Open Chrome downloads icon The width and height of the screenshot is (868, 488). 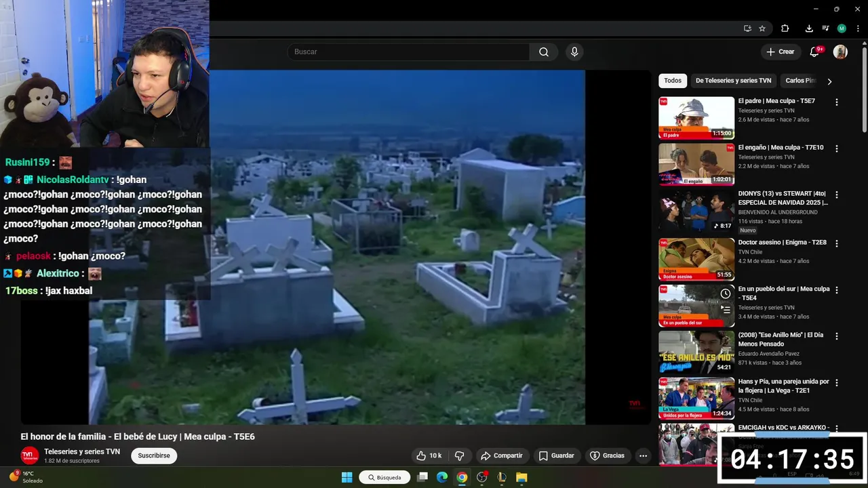click(x=809, y=28)
